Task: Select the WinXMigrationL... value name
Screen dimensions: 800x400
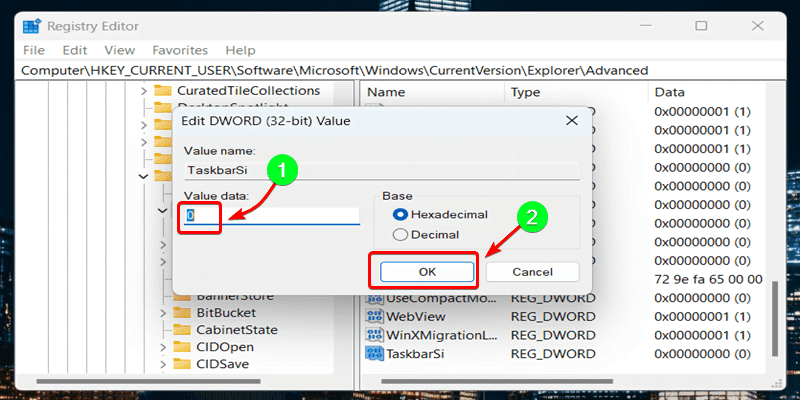Action: click(x=440, y=335)
